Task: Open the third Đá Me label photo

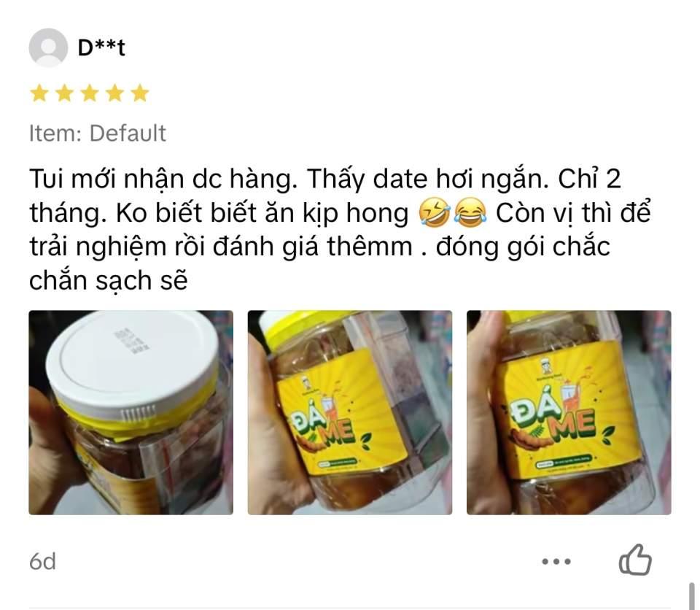Action: (569, 412)
